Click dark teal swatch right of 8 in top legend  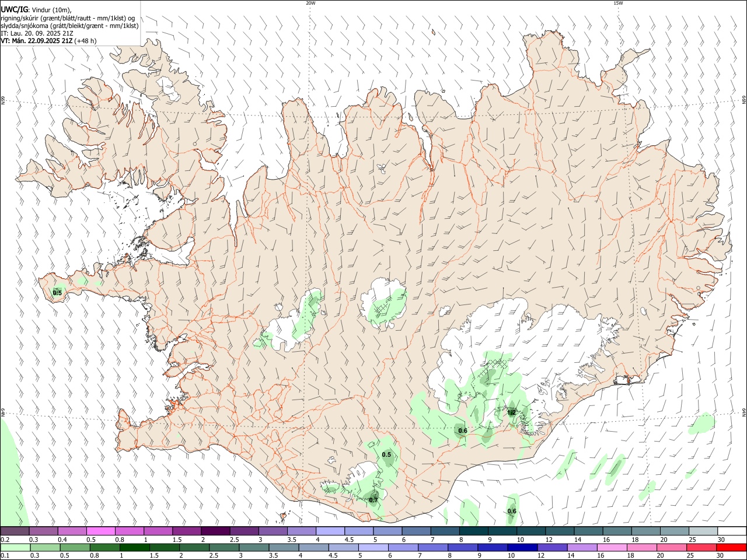(473, 531)
